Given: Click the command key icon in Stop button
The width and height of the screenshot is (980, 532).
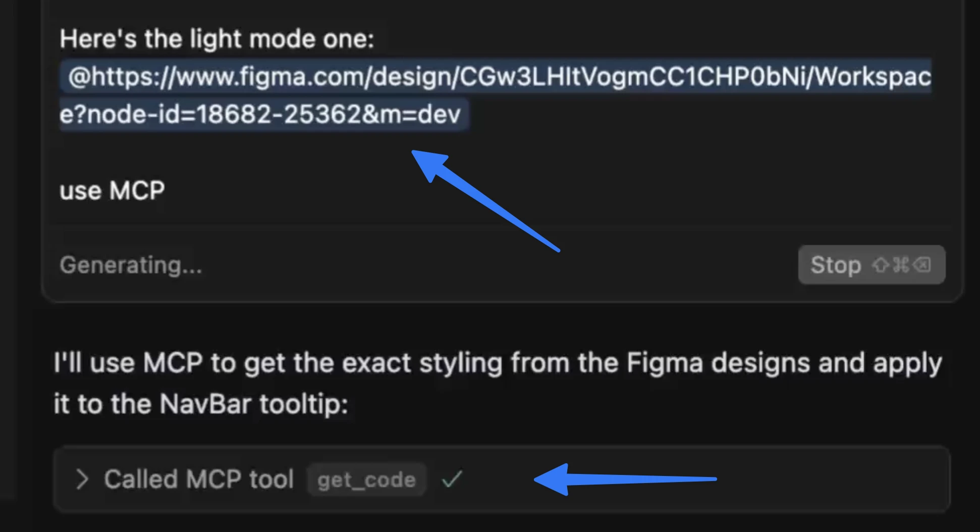Looking at the screenshot, I should tap(901, 264).
